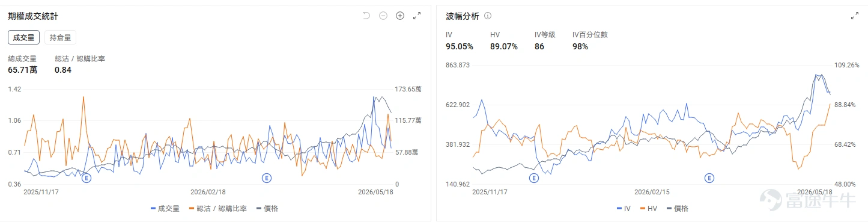Click the undo icon in 期權成交統計 panel

tap(366, 16)
